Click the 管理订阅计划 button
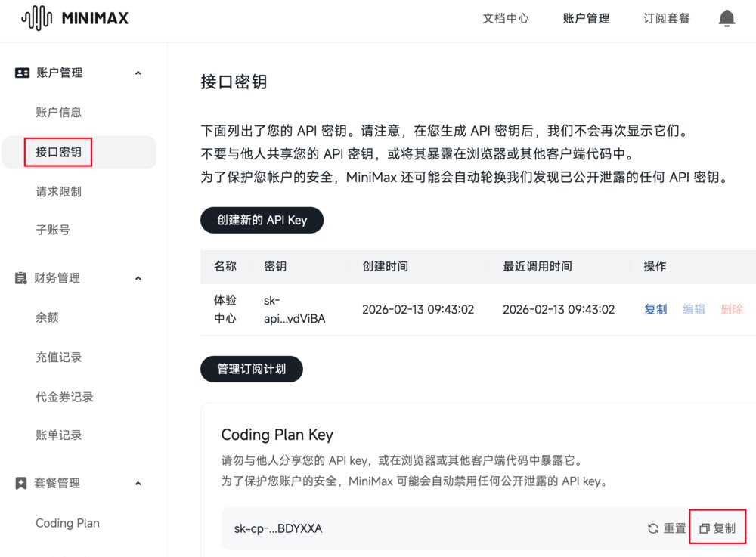Viewport: 756px width, 557px height. click(x=252, y=369)
